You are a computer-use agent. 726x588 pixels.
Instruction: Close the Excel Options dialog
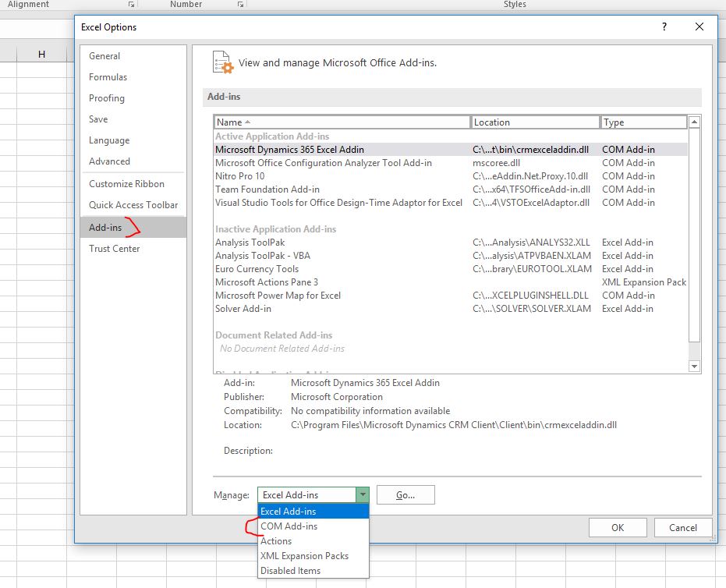point(699,27)
